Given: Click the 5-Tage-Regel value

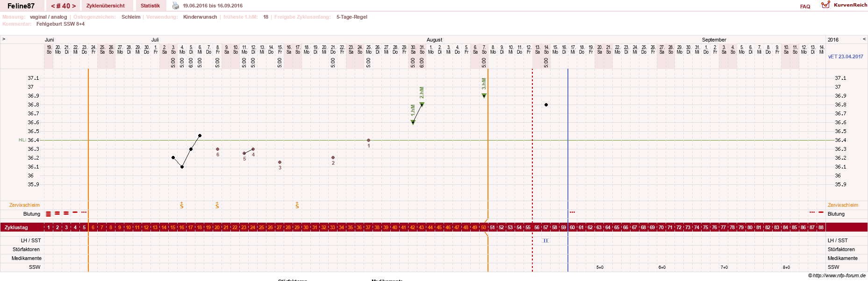Looking at the screenshot, I should pyautogui.click(x=352, y=17).
